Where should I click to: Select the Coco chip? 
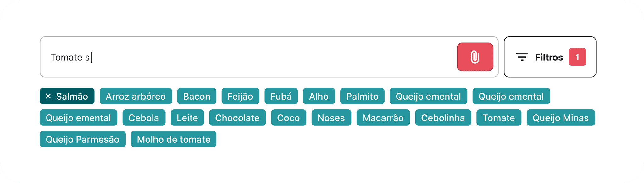pos(288,118)
